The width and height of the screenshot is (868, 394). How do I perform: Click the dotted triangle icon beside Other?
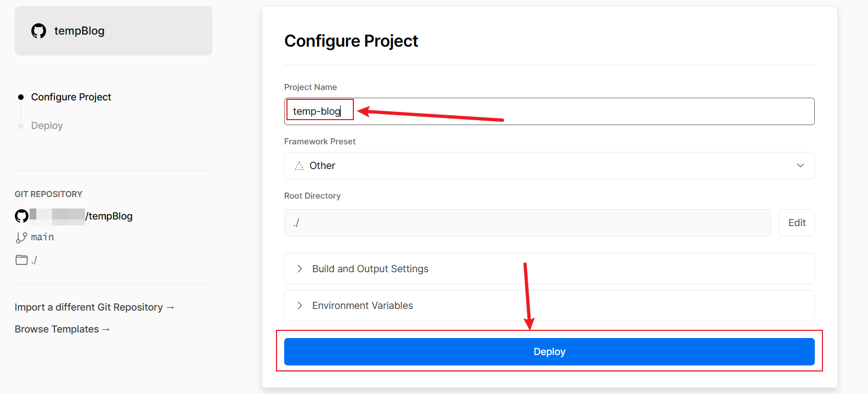point(299,166)
